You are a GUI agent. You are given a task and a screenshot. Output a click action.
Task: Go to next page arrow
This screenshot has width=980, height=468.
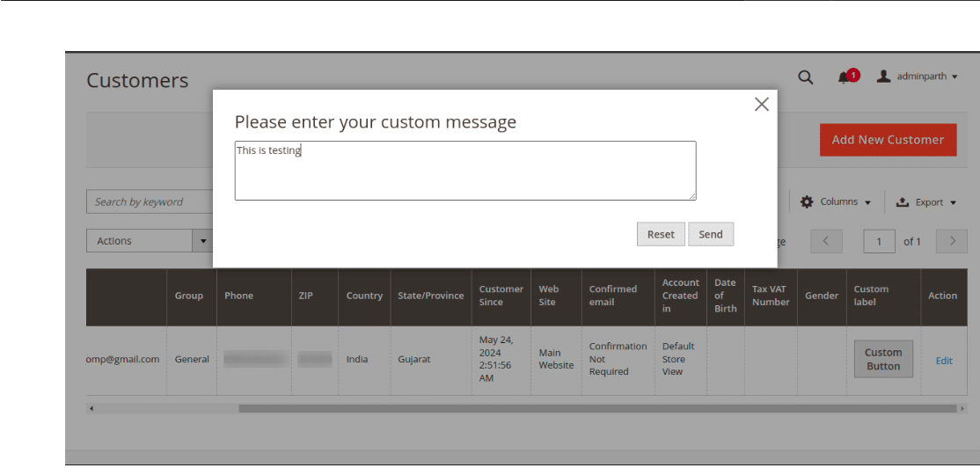pos(953,241)
